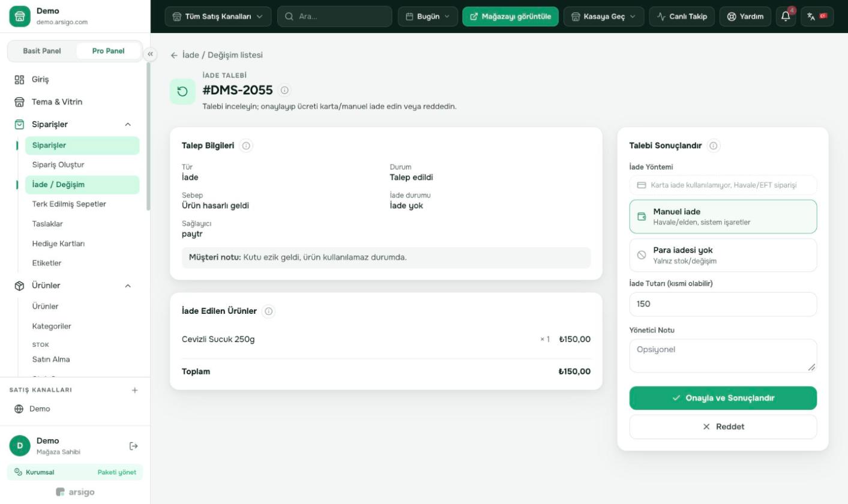Open Terk Edilmiş Sepetler

point(69,204)
